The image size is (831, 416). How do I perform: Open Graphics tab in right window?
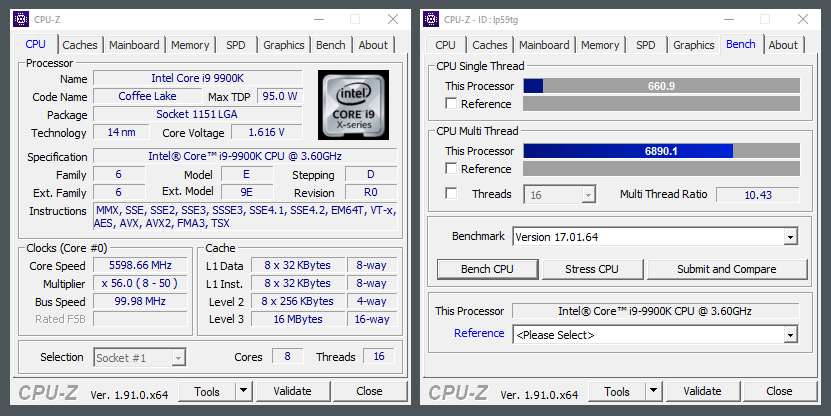[694, 45]
